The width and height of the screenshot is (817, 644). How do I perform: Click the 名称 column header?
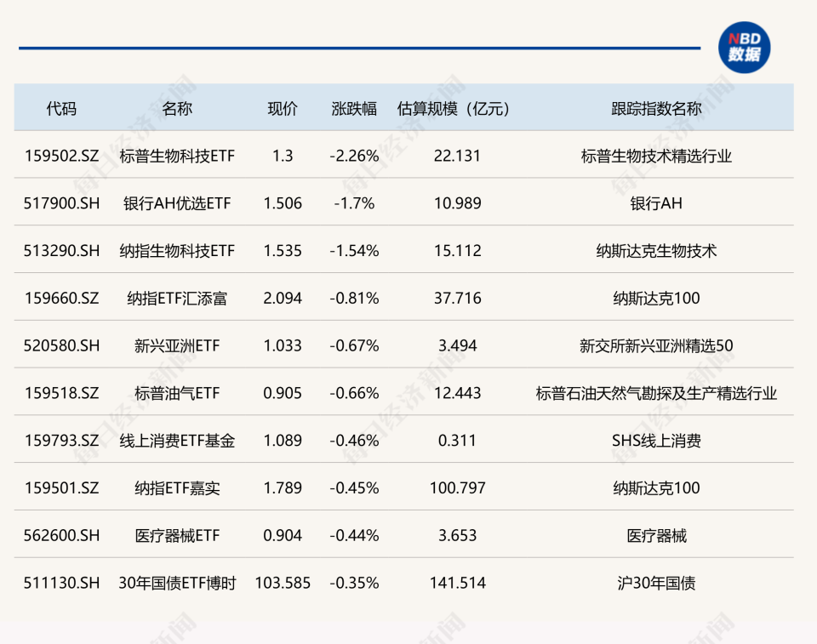pos(177,108)
